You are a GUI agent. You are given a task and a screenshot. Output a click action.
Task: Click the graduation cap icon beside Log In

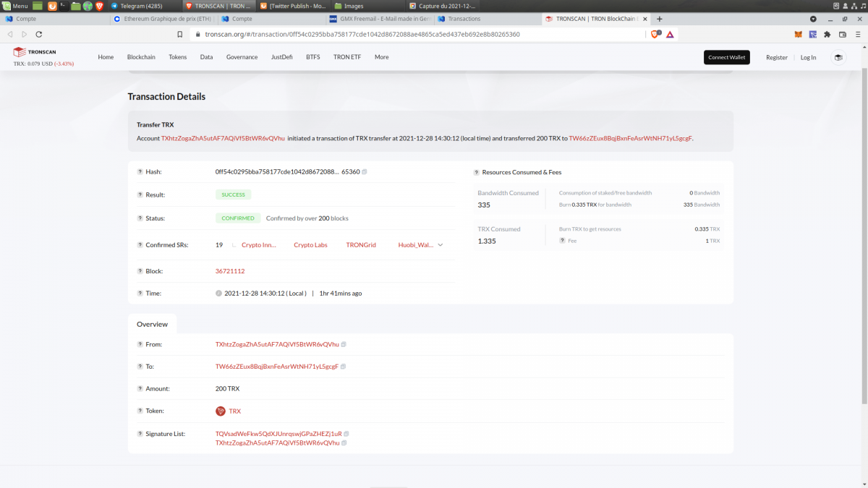[838, 57]
